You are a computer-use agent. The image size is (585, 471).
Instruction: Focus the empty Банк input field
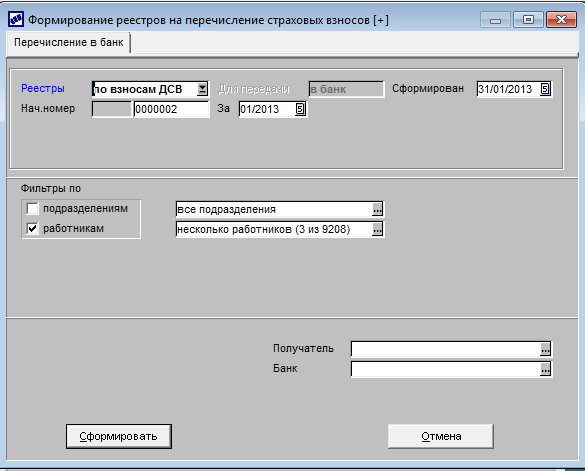[x=451, y=369]
